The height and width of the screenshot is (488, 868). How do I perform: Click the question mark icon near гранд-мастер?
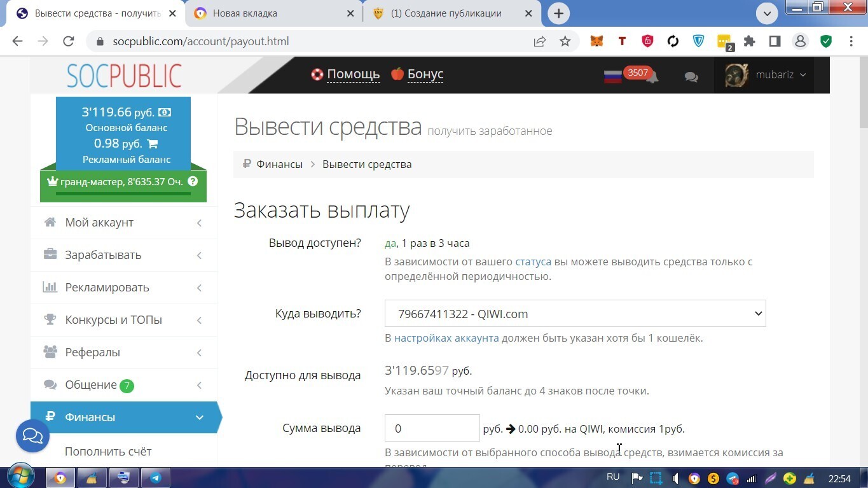pos(192,181)
